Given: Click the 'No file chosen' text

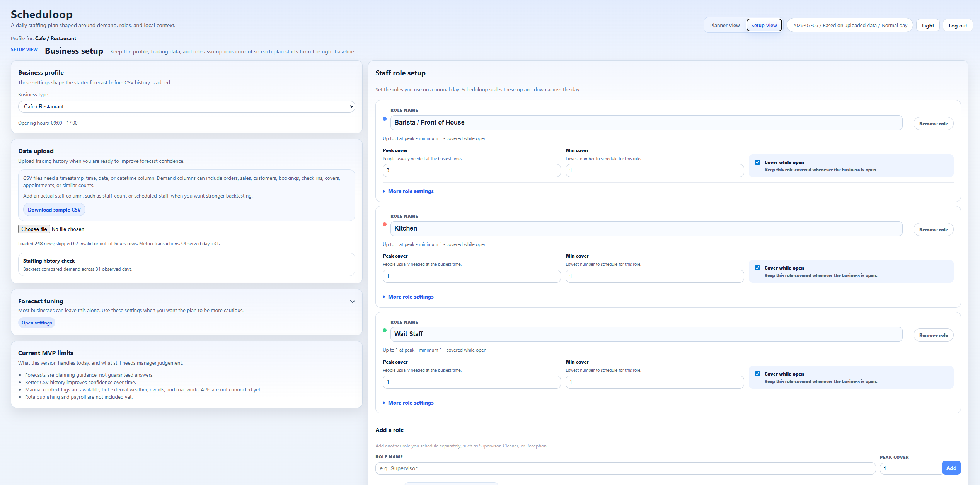Looking at the screenshot, I should click(68, 229).
